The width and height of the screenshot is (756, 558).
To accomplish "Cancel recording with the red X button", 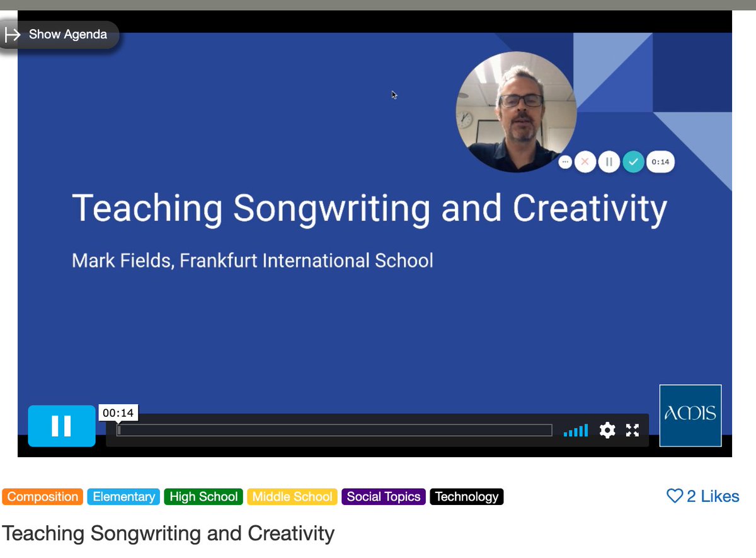I will tap(585, 162).
